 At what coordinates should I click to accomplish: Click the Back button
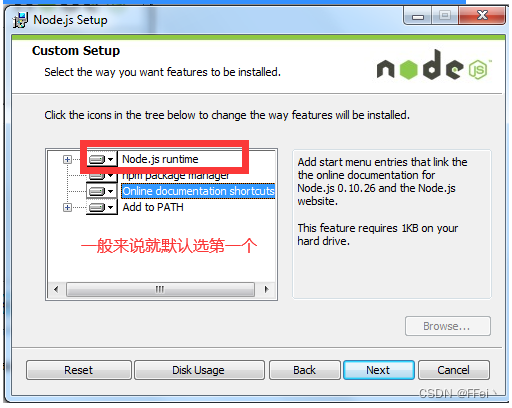tap(305, 370)
